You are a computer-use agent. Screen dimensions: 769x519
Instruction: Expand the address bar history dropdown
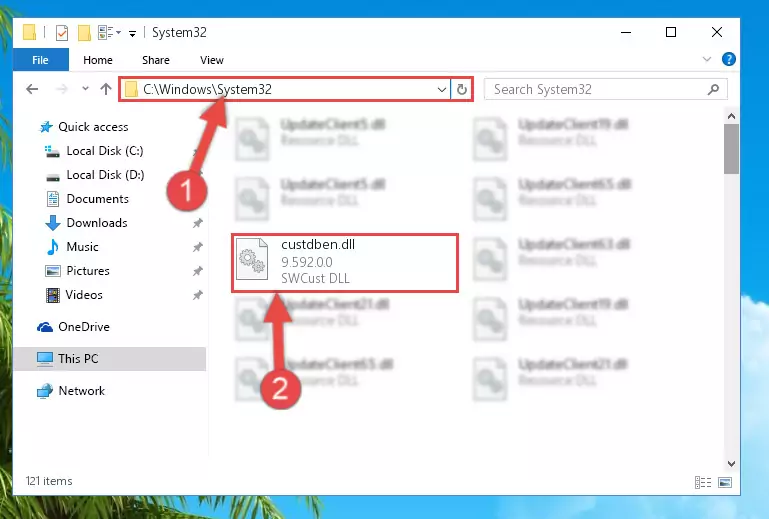coord(441,89)
